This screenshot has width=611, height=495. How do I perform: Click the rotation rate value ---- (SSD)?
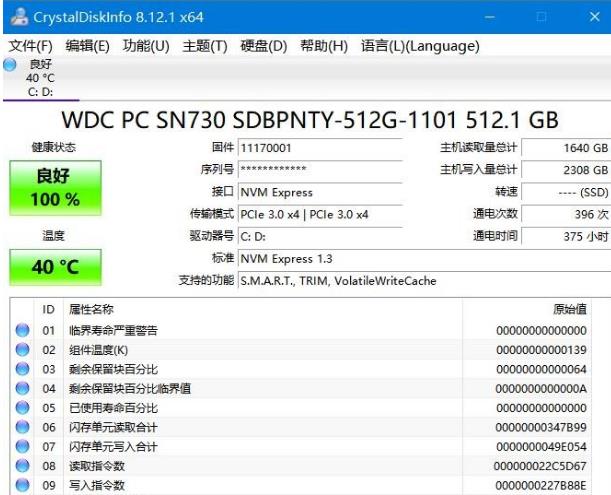coord(566,192)
